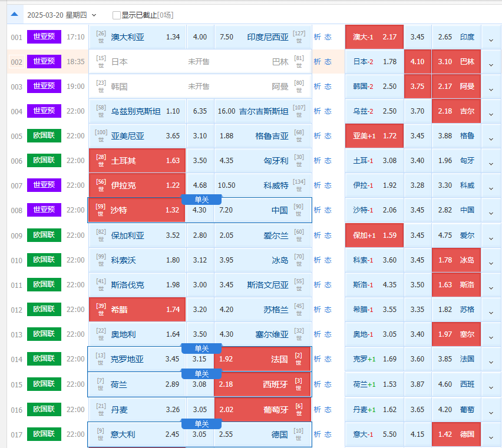Click 欧国联 league tag on match 005
Viewport: 502px width, 448px height.
(x=44, y=135)
